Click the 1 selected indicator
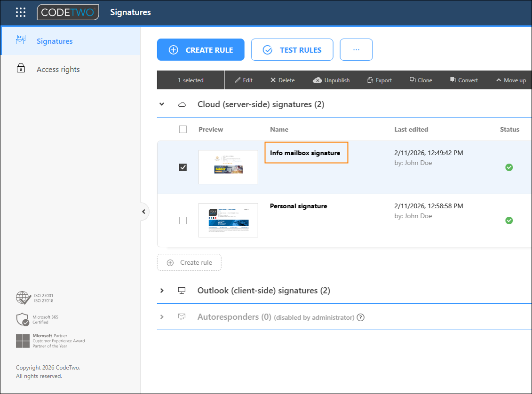This screenshot has height=394, width=532. (x=191, y=80)
